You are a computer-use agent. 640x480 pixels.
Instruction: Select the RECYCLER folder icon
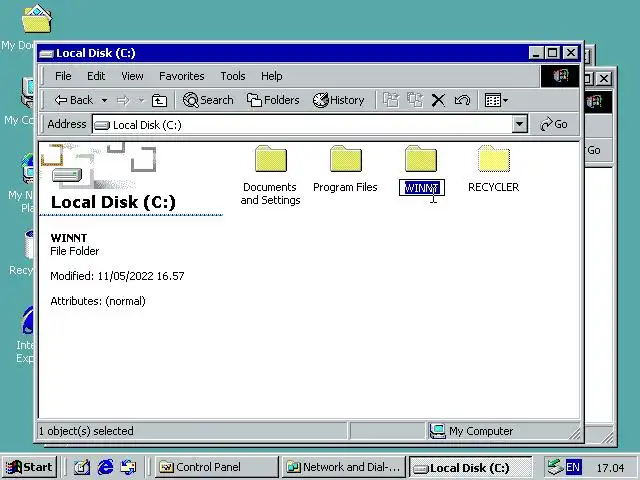[x=494, y=159]
